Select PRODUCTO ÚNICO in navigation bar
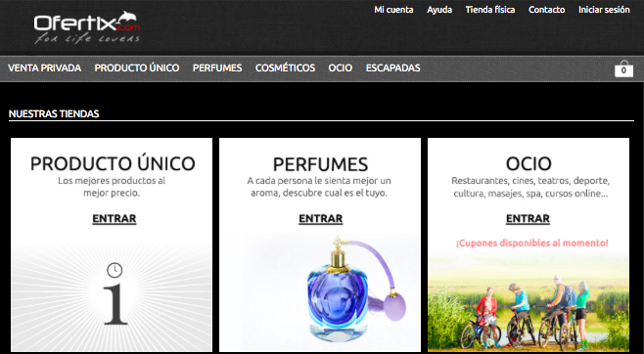This screenshot has height=354, width=644. (x=137, y=68)
